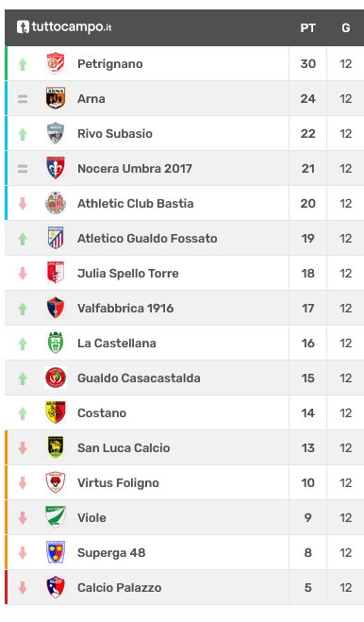Click the equals trend marker beside Arna
The width and height of the screenshot is (364, 622).
click(x=23, y=99)
